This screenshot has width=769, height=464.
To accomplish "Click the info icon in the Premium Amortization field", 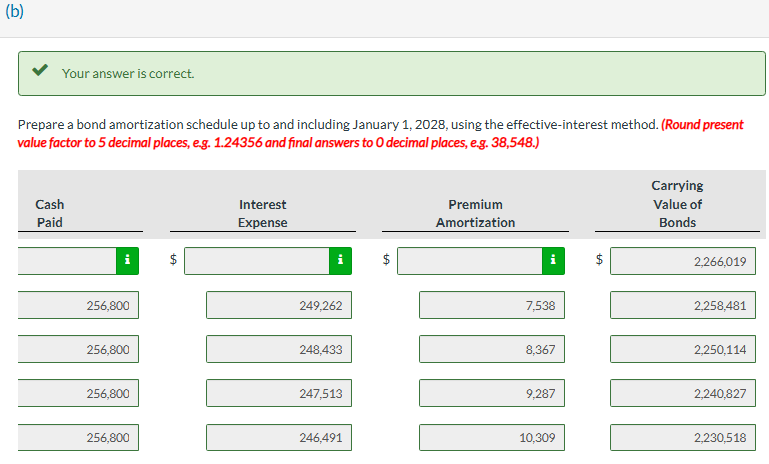I will coord(553,260).
